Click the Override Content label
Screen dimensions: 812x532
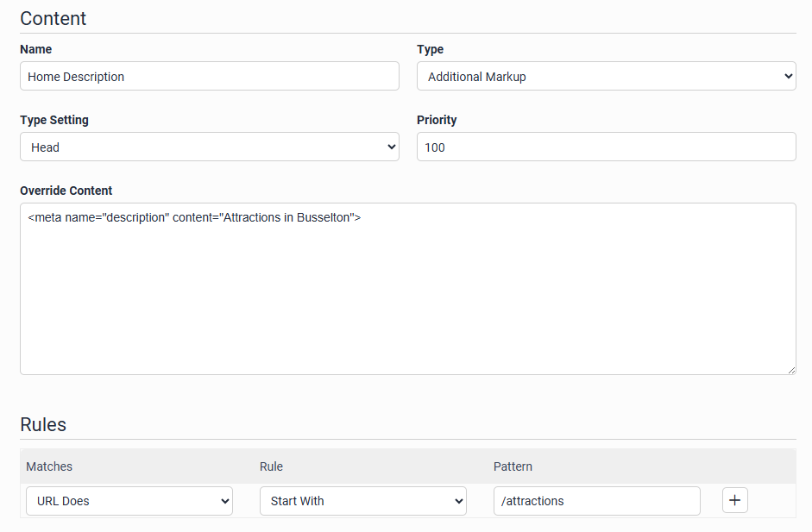(x=66, y=191)
